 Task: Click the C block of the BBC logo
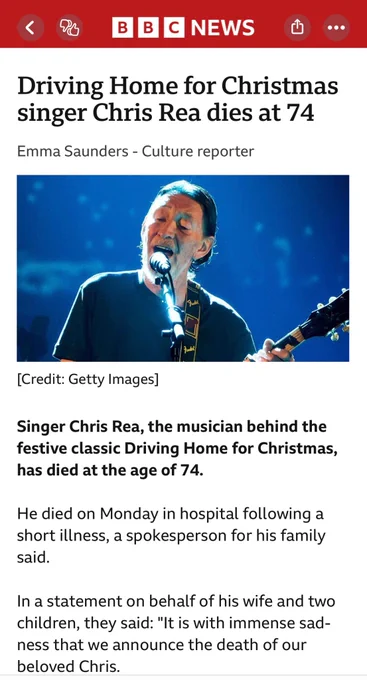coord(174,28)
